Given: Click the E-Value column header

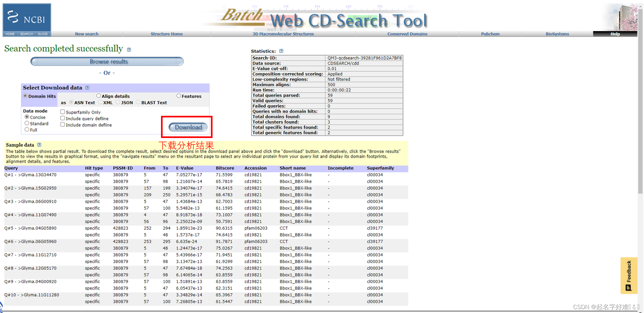Looking at the screenshot, I should 185,168.
